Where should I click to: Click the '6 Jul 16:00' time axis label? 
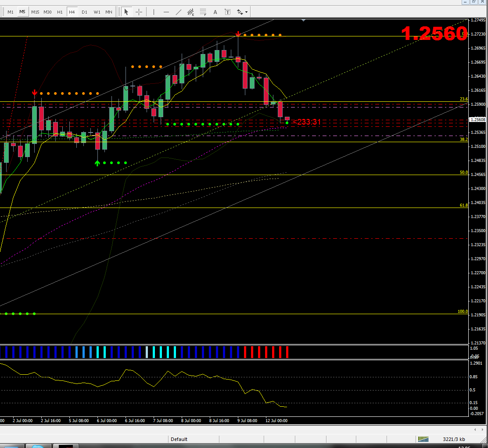[135, 421]
